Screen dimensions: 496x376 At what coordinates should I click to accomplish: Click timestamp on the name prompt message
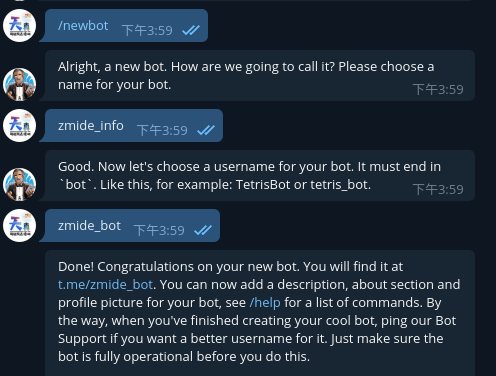coord(438,90)
